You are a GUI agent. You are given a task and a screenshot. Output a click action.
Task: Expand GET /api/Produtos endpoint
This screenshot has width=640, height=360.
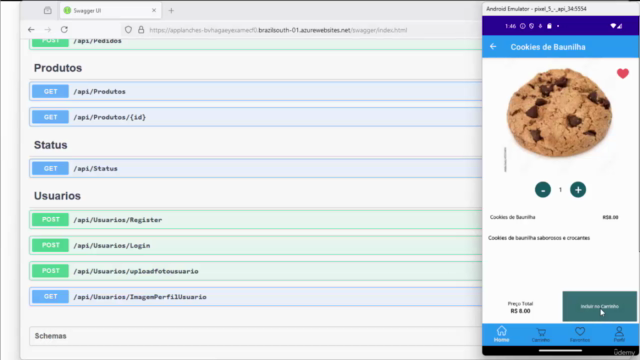[256, 91]
